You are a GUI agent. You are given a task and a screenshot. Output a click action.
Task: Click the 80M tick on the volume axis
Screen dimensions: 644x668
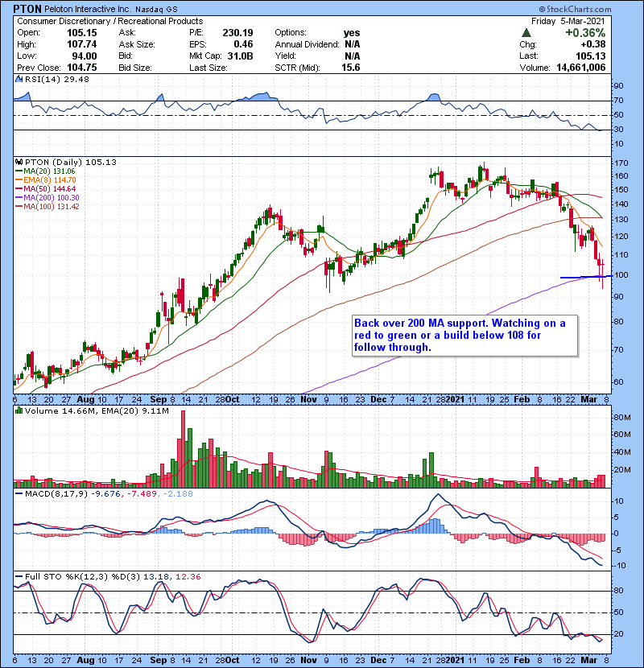[x=622, y=417]
